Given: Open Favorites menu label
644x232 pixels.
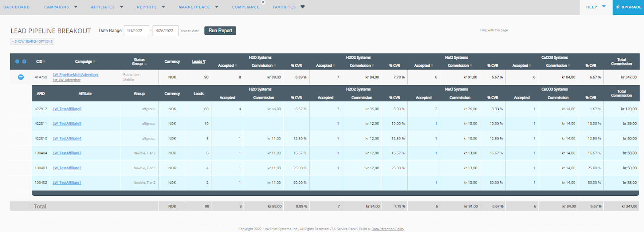Looking at the screenshot, I should [284, 7].
